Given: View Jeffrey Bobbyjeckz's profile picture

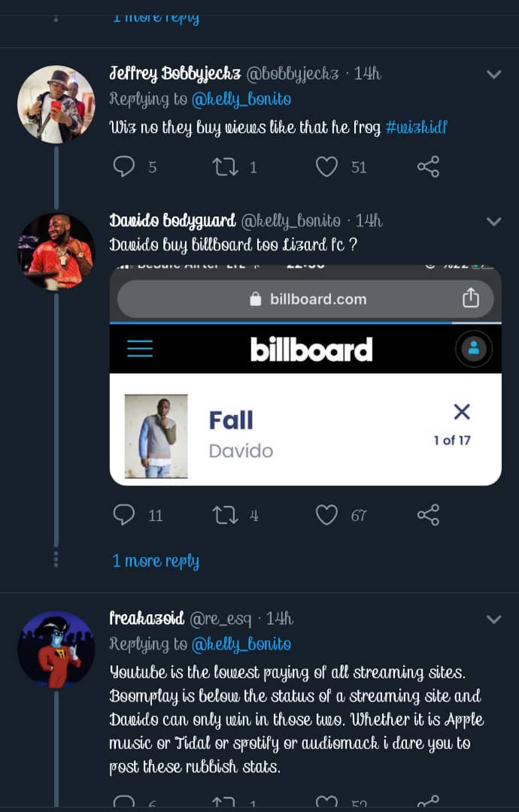Looking at the screenshot, I should tap(56, 104).
